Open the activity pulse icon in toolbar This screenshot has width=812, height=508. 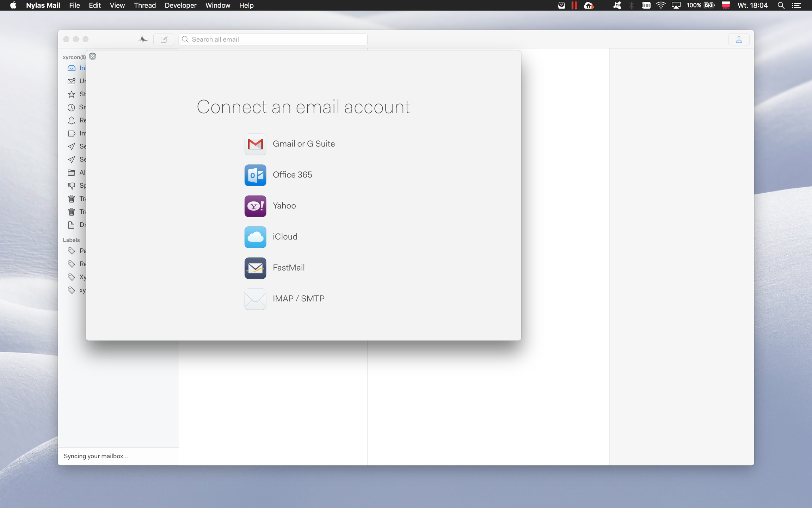[143, 39]
